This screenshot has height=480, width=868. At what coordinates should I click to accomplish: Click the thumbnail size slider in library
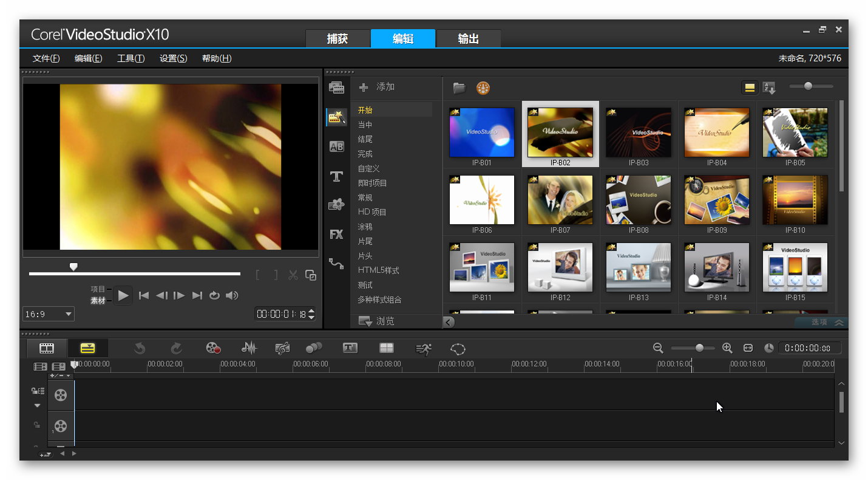click(x=808, y=86)
